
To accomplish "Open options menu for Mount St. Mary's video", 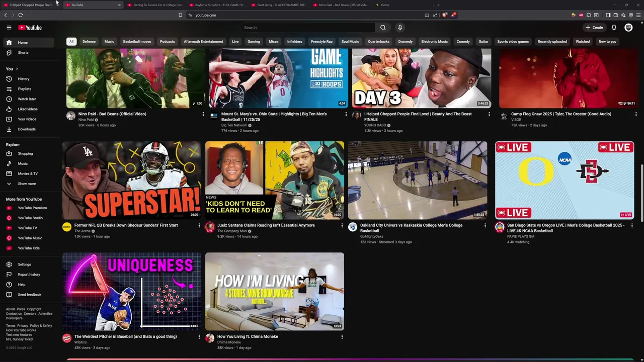I will 346,114.
